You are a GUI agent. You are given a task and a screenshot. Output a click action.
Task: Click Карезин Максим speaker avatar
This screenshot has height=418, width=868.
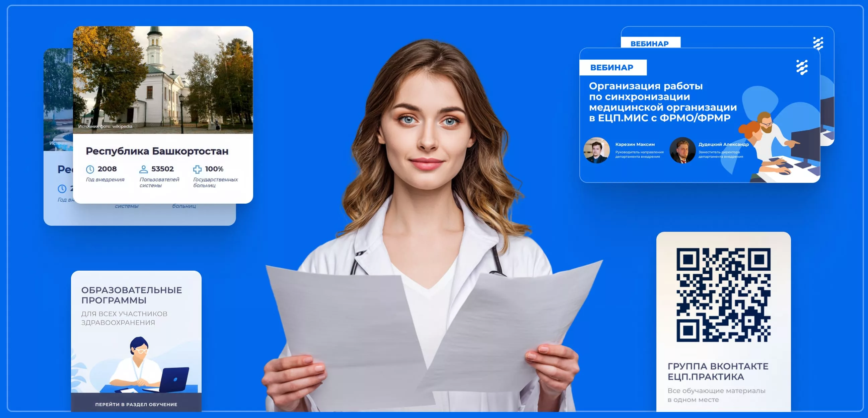point(597,150)
